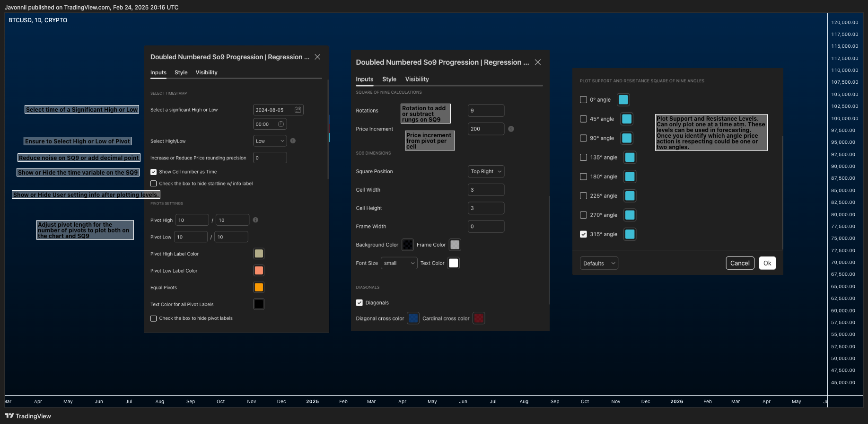Open 0° angle color swatch
Image resolution: width=868 pixels, height=424 pixels.
coord(623,100)
